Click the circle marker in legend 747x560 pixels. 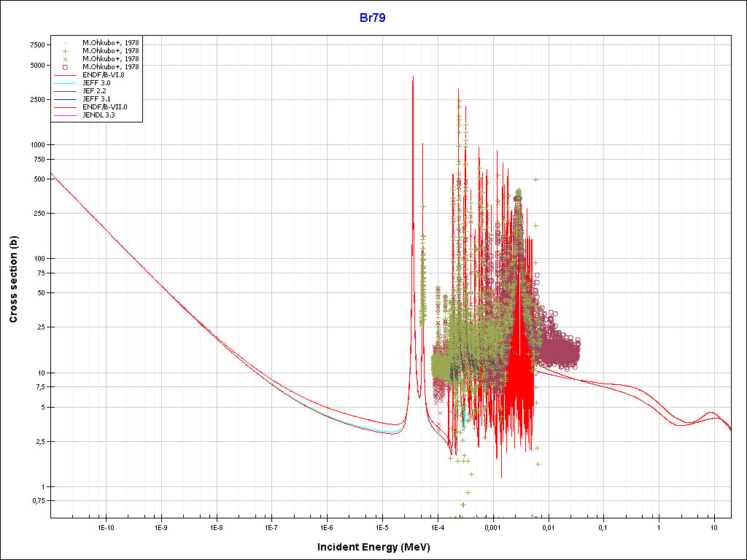coord(66,66)
